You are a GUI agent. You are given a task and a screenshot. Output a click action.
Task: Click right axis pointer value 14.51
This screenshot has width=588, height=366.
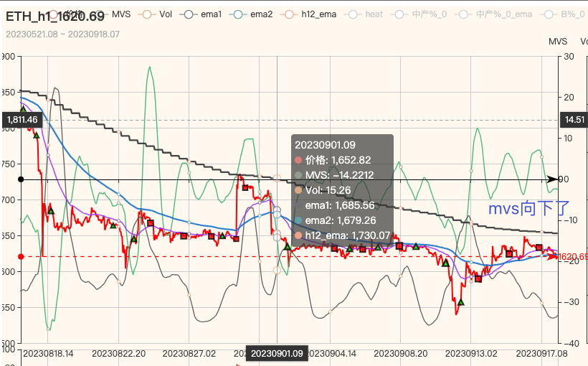(574, 120)
